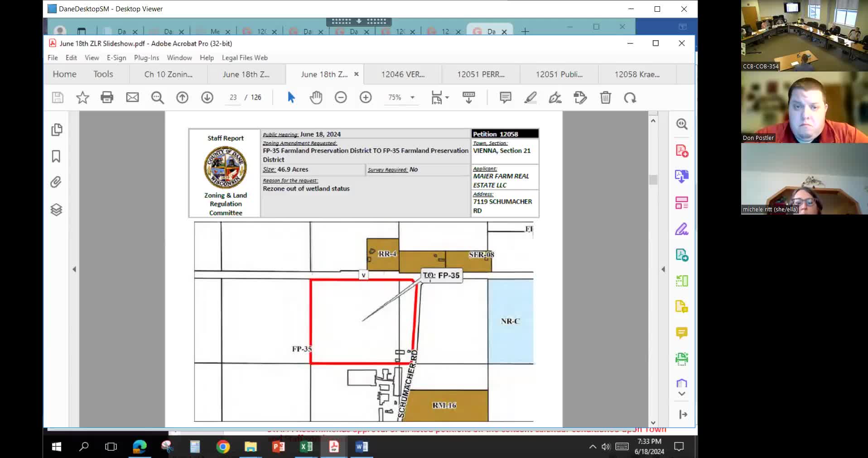Toggle the Attachments panel
Image resolution: width=868 pixels, height=458 pixels.
point(56,182)
